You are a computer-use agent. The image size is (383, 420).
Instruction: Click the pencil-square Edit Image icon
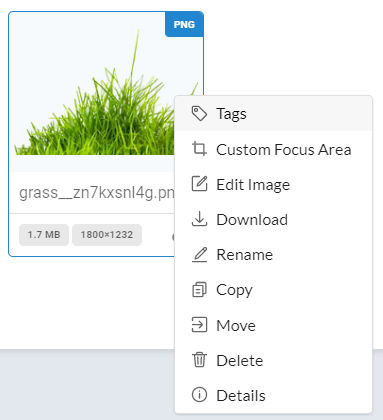tap(199, 184)
